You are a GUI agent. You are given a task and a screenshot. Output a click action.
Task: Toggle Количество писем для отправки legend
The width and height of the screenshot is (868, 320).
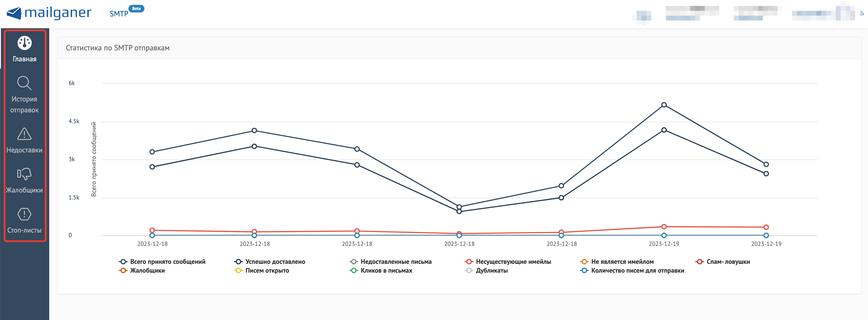(632, 271)
